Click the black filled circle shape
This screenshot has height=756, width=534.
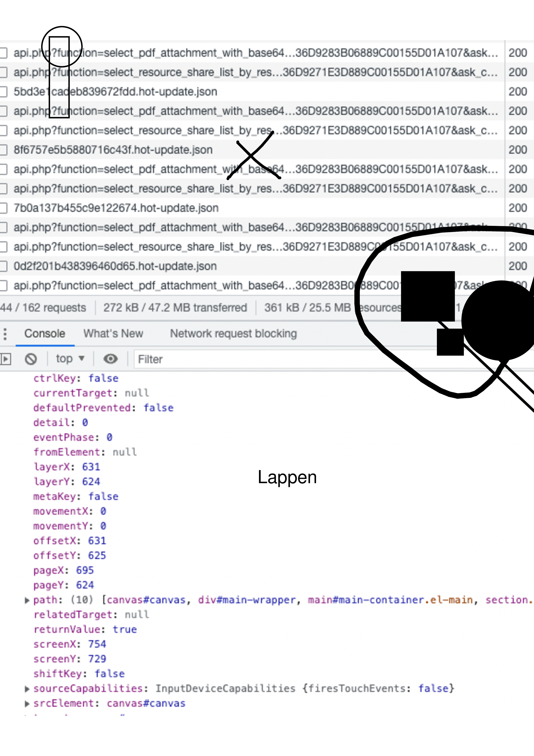pyautogui.click(x=500, y=320)
